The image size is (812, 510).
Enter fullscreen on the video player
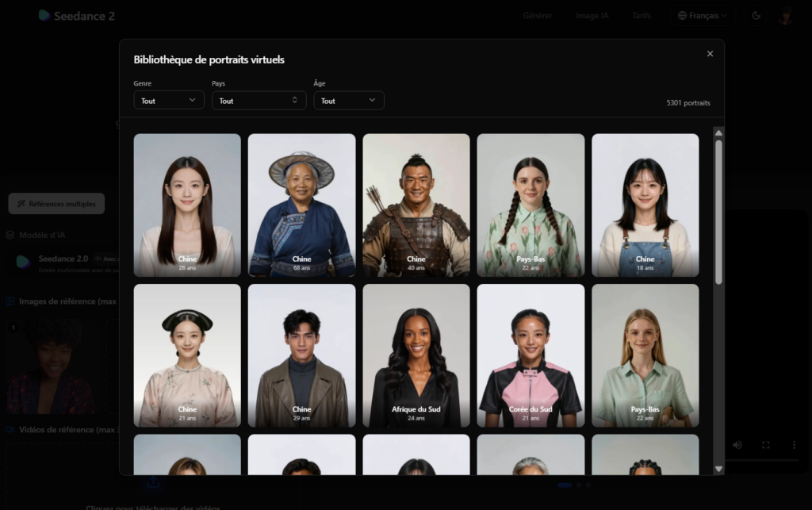point(765,445)
